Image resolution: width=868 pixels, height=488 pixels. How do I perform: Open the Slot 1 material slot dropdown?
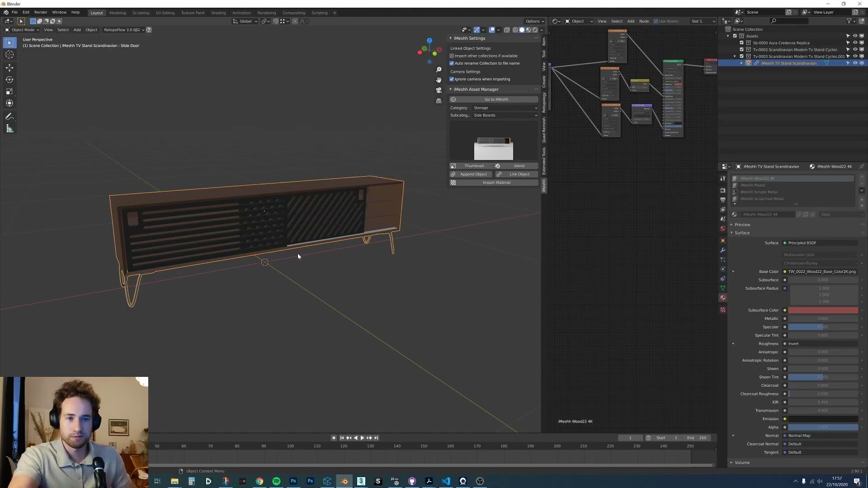(703, 21)
